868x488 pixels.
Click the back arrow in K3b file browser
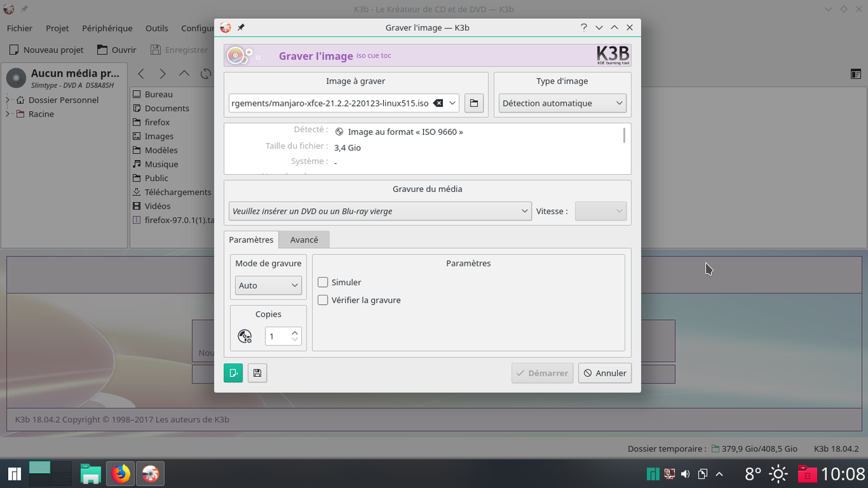tap(141, 73)
